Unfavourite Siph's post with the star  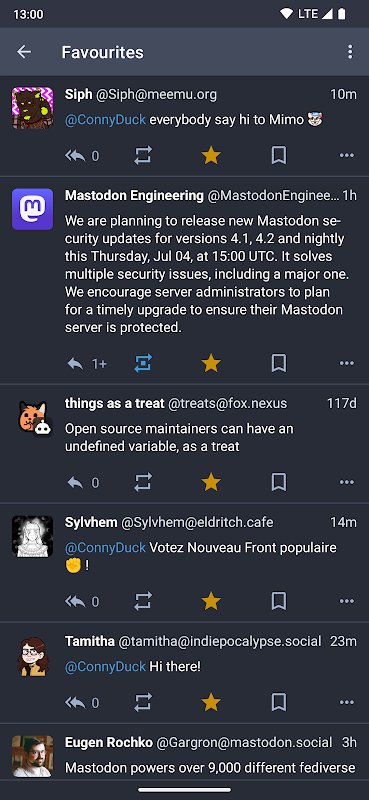(211, 156)
